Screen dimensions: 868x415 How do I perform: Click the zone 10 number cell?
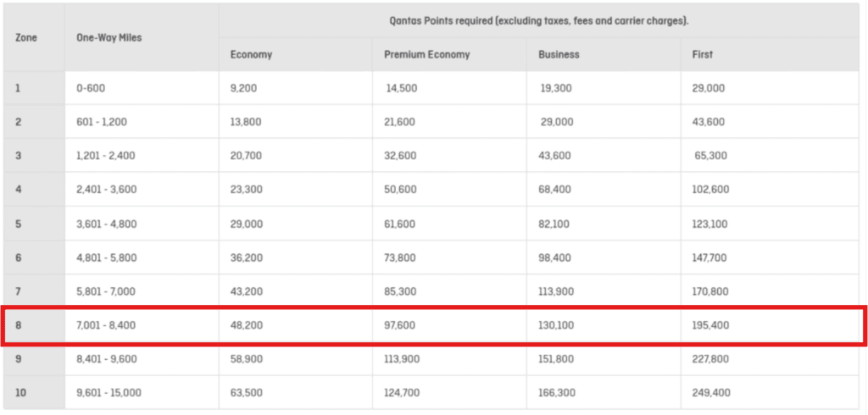pyautogui.click(x=34, y=393)
